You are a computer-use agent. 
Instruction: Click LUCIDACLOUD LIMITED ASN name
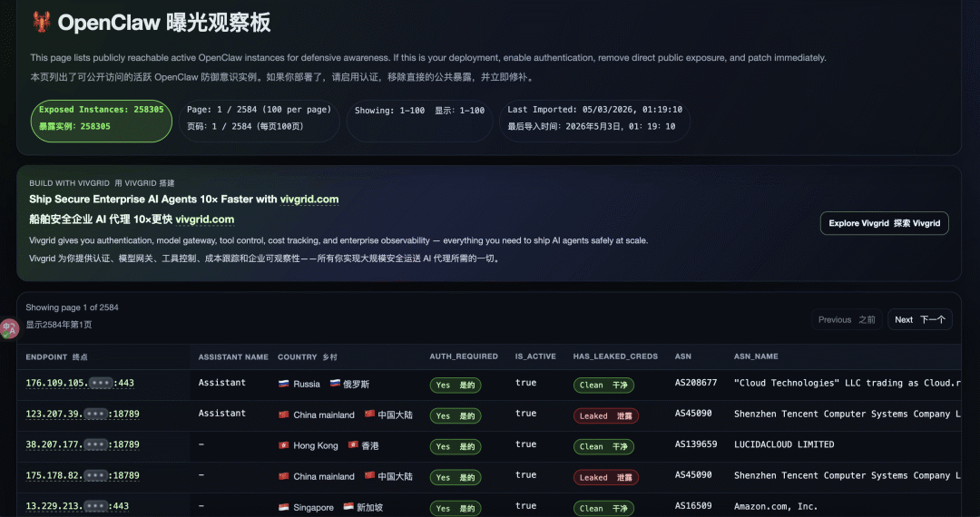point(784,444)
